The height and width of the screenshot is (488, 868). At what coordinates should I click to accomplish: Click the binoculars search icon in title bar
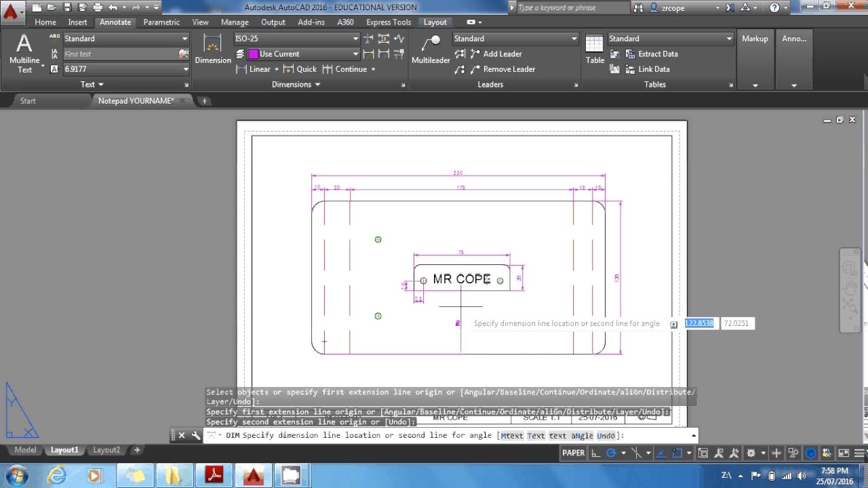639,7
